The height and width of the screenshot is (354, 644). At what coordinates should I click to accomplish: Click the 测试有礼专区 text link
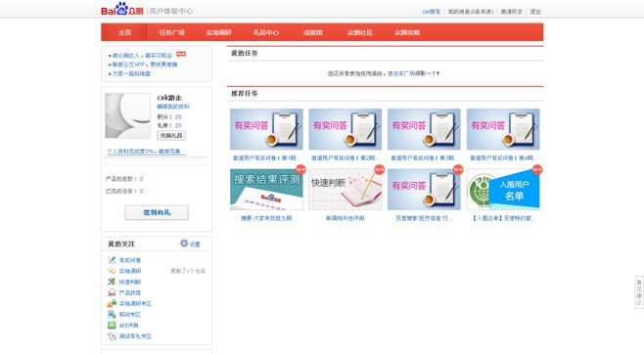pos(135,336)
